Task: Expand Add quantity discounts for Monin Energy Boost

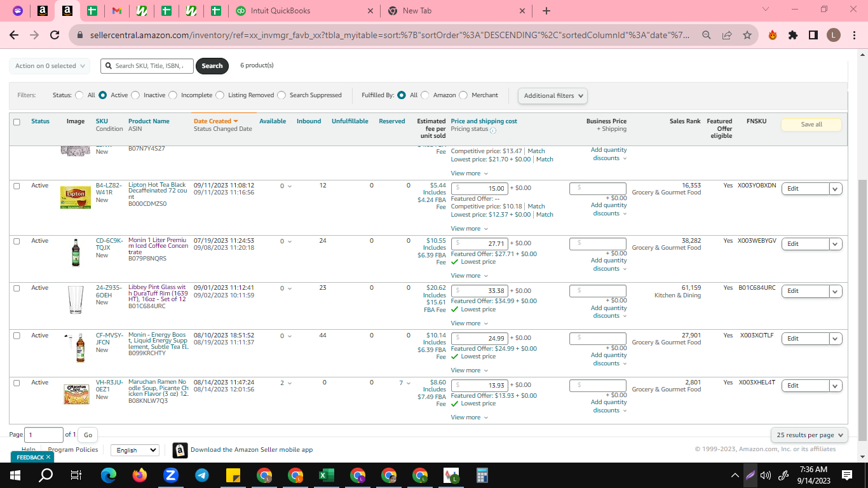Action: click(609, 360)
